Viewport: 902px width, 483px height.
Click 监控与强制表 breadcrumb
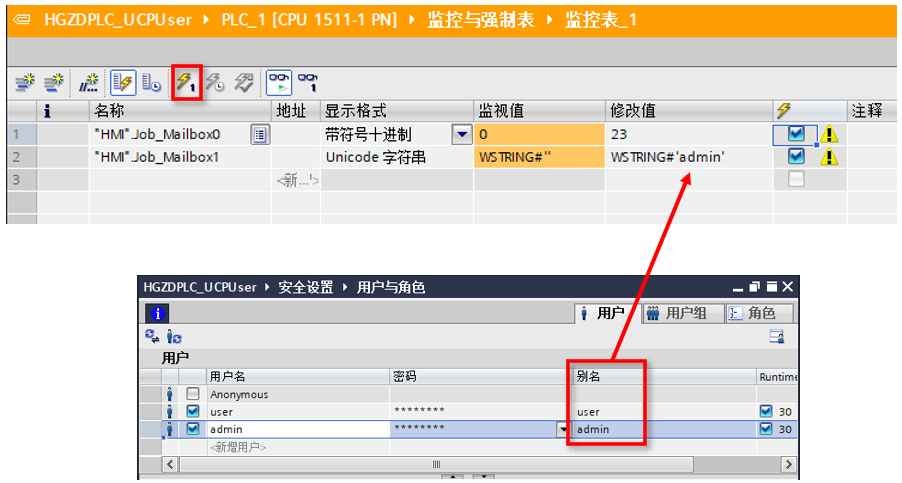[x=480, y=20]
